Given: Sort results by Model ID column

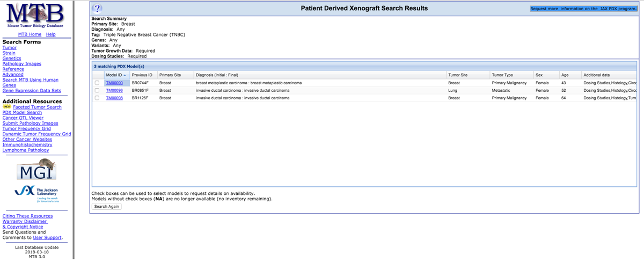Looking at the screenshot, I should (114, 75).
